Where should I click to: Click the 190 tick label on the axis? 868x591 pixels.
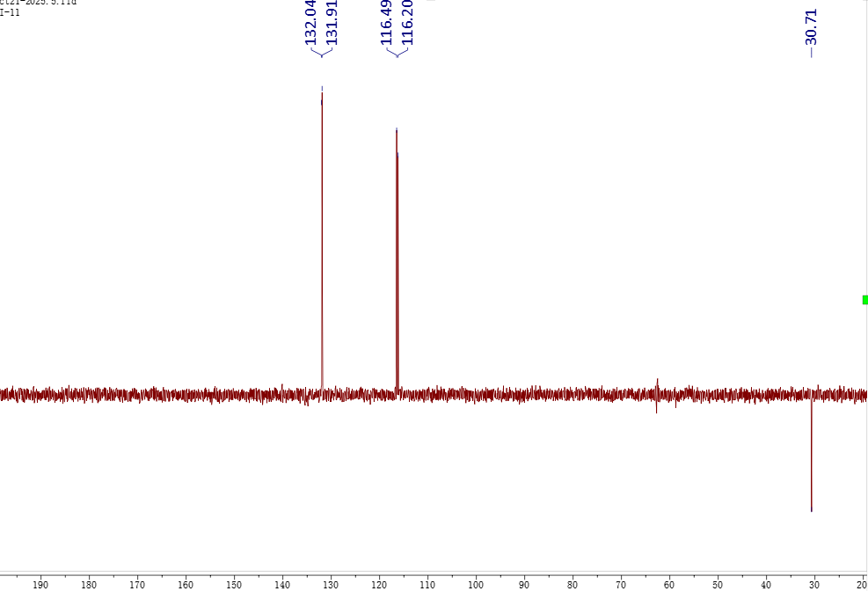(40, 583)
